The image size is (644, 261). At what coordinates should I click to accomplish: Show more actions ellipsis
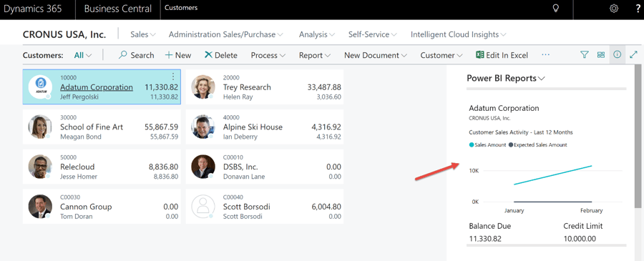pos(545,54)
